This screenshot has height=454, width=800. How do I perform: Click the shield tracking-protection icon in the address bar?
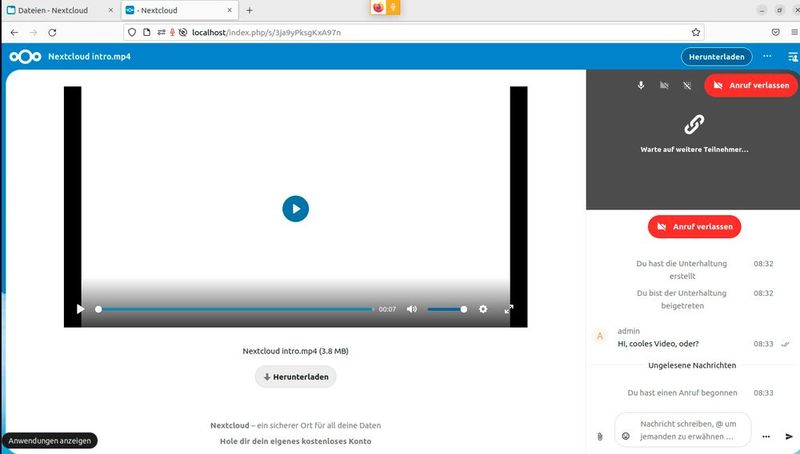pos(132,32)
